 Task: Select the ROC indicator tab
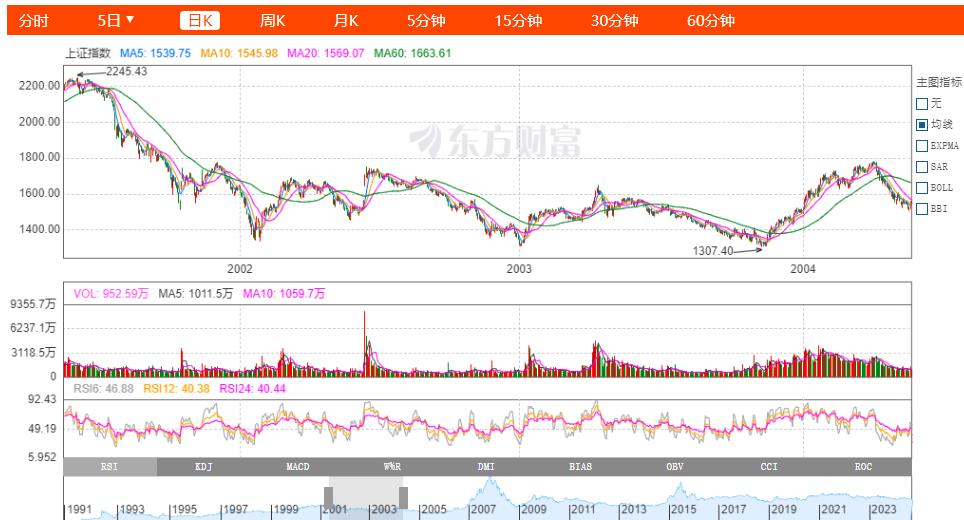(863, 467)
